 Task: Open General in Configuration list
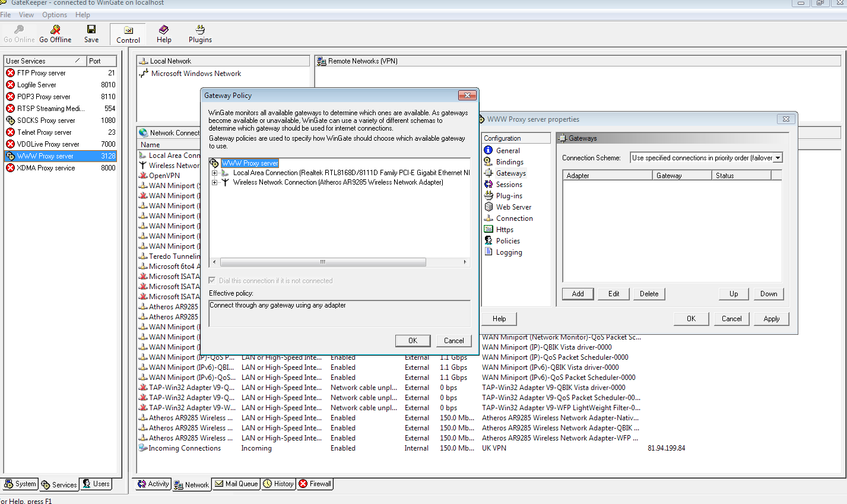(x=507, y=151)
